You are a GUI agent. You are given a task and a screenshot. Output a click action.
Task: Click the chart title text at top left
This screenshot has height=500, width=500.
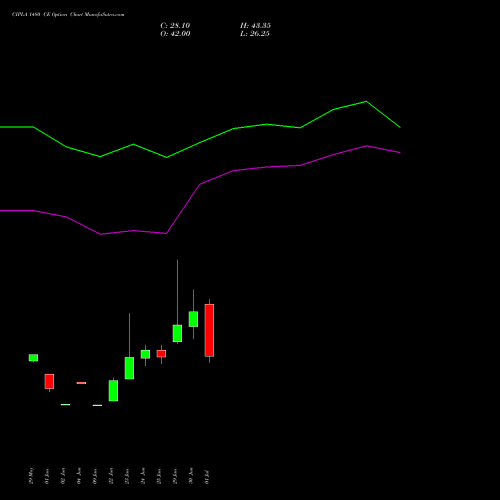click(68, 15)
